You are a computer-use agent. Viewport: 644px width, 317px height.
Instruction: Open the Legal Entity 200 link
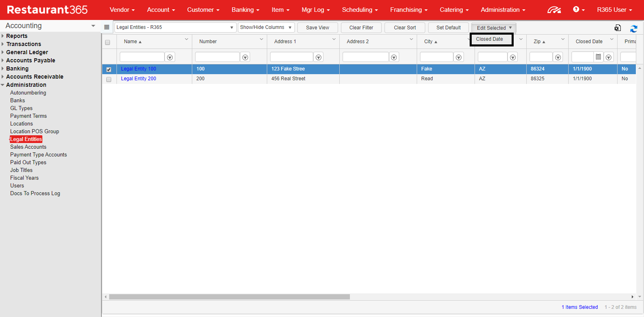click(138, 79)
